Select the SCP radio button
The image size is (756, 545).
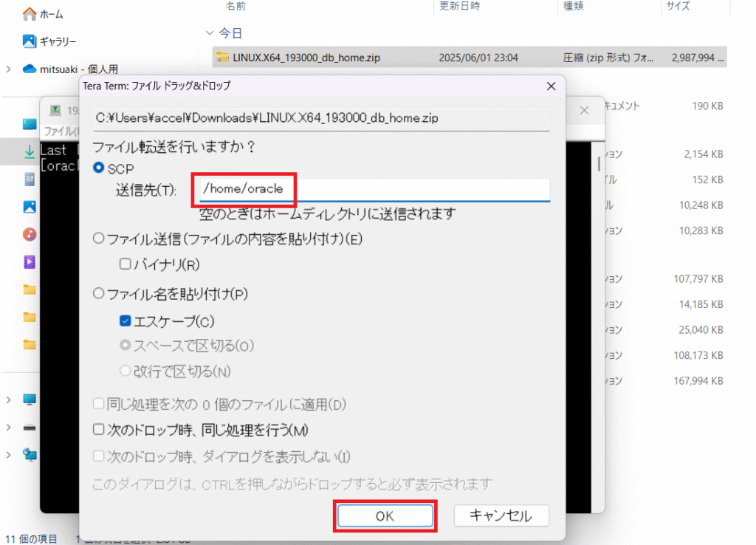click(x=98, y=168)
